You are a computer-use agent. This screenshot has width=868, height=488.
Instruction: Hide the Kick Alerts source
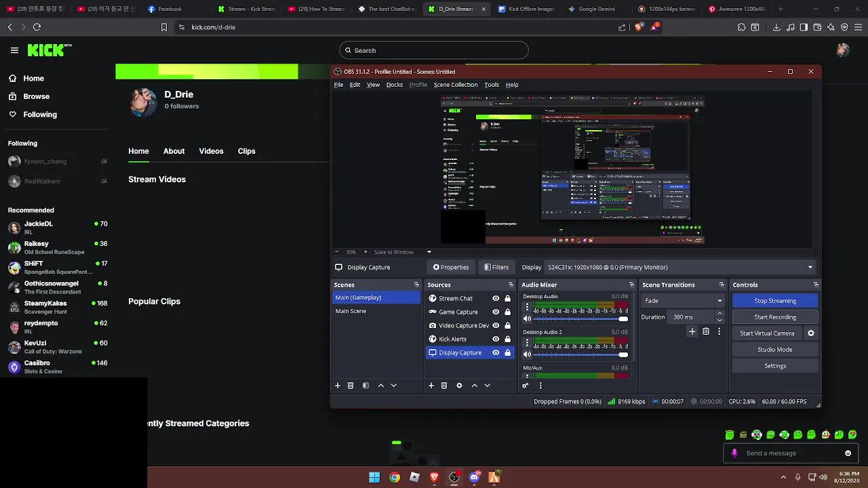pos(496,339)
